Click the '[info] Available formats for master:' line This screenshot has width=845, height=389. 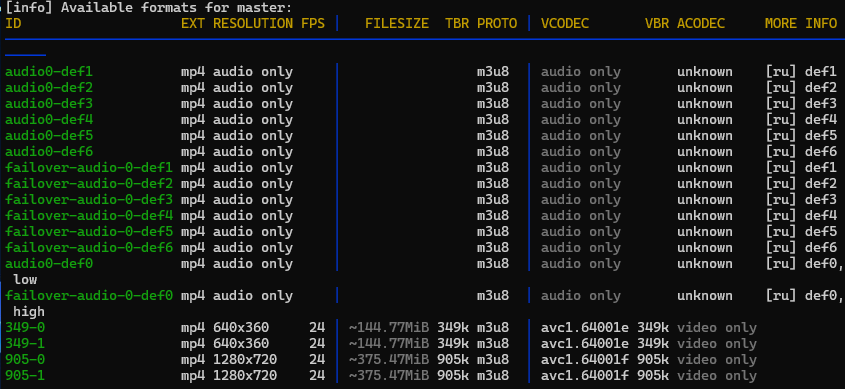coord(149,8)
